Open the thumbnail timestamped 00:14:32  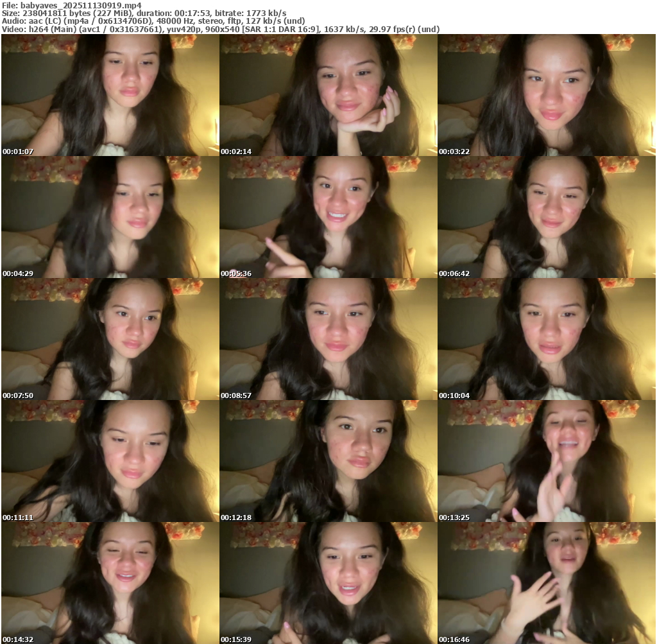pyautogui.click(x=110, y=583)
